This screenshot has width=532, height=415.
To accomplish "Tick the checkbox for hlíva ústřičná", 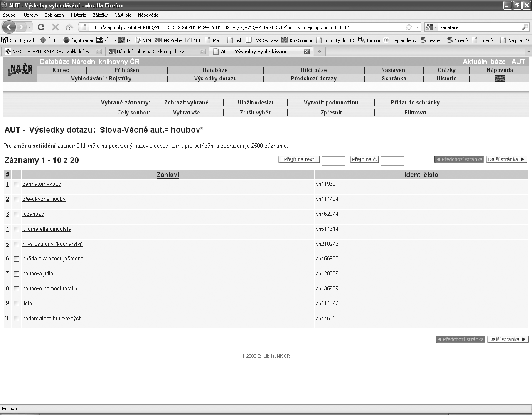I will point(17,245).
